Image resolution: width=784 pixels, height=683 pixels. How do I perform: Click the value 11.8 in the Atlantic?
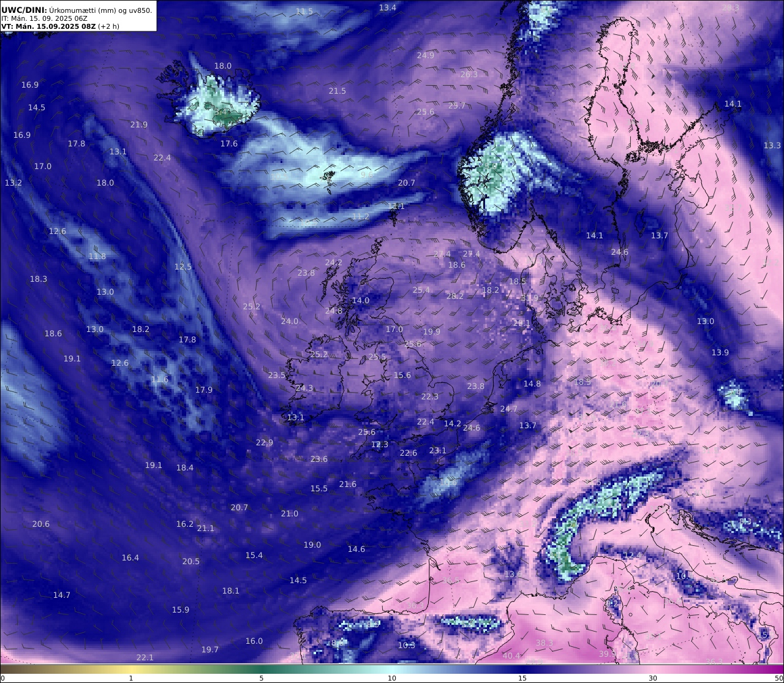(x=97, y=256)
